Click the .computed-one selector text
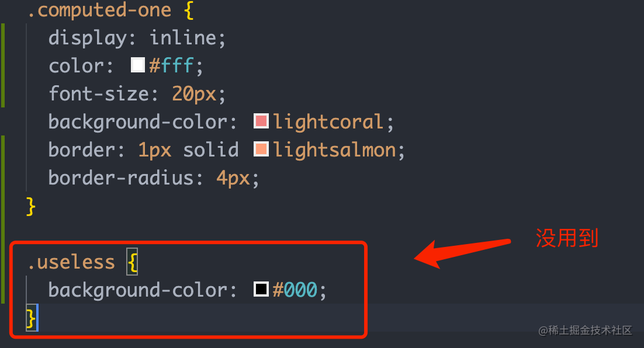The image size is (644, 348). pos(99,10)
